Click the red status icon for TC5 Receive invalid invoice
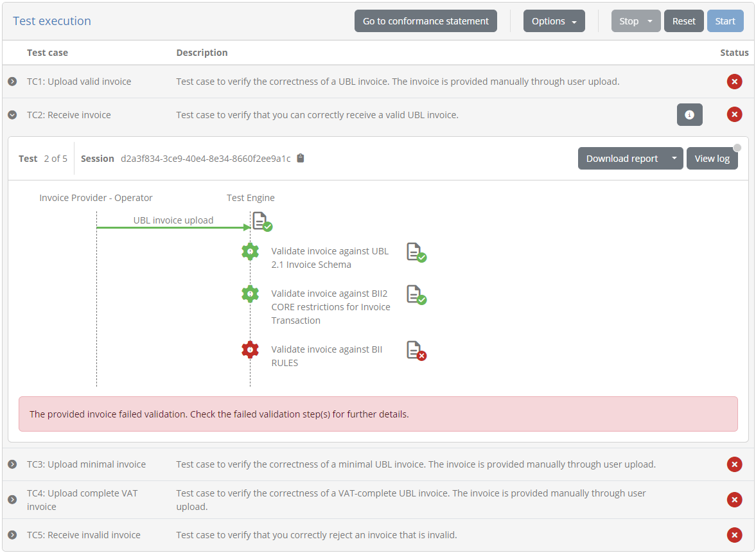 (x=734, y=535)
